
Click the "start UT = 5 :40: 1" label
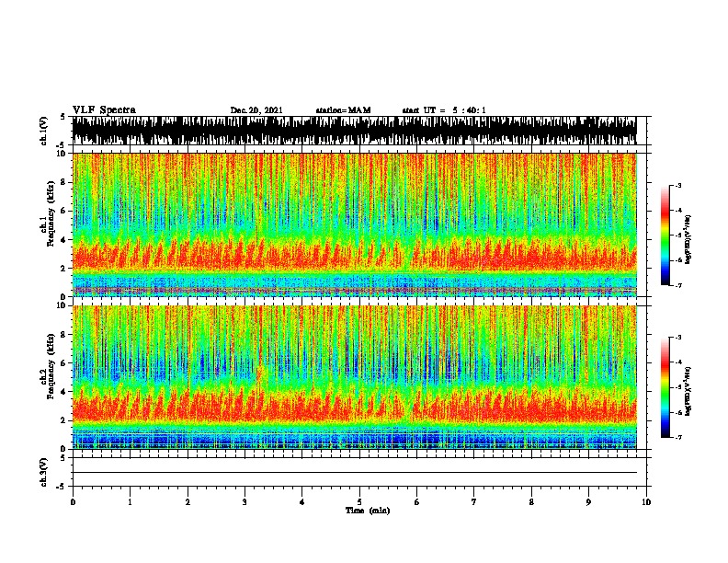(444, 110)
